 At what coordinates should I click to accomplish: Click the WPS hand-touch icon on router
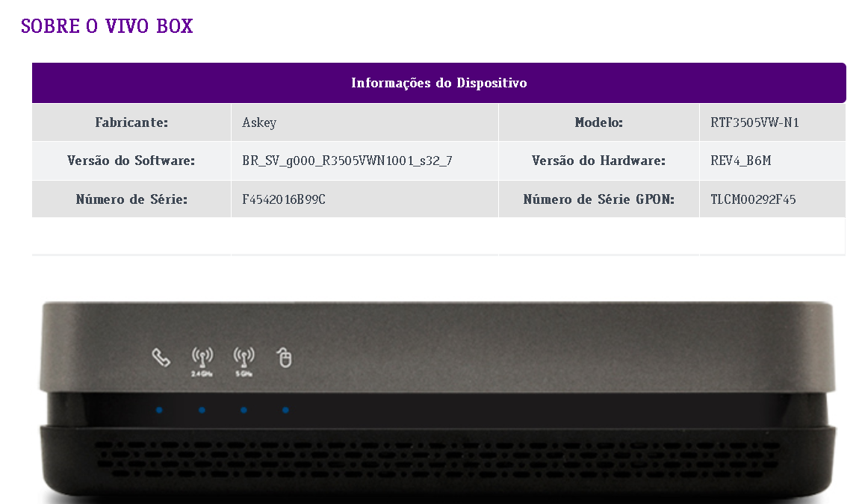(284, 357)
